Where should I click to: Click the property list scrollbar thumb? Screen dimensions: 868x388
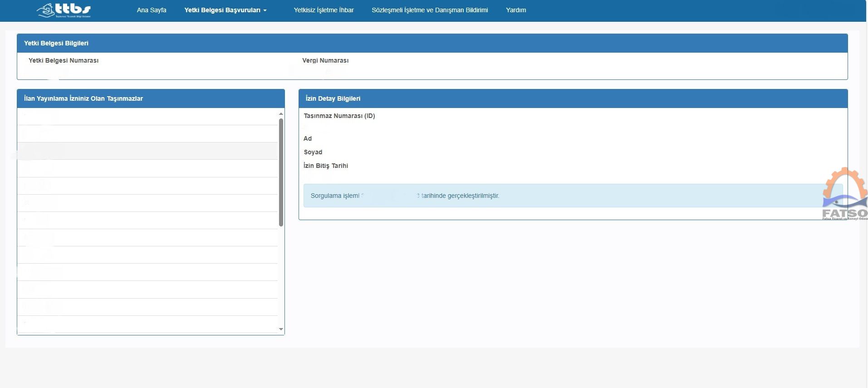coord(281,172)
